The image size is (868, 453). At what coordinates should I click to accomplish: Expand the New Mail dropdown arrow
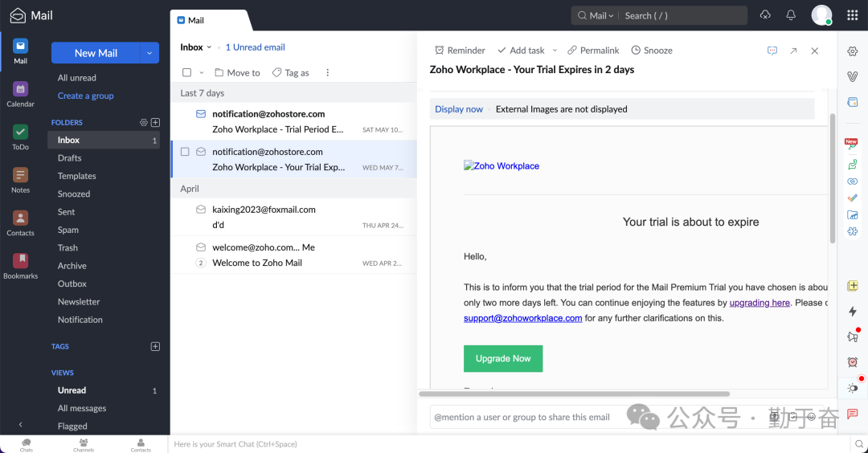point(149,53)
